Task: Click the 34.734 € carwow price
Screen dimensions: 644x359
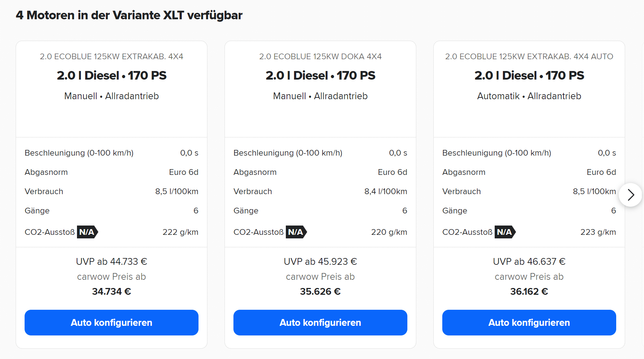Action: click(x=112, y=292)
